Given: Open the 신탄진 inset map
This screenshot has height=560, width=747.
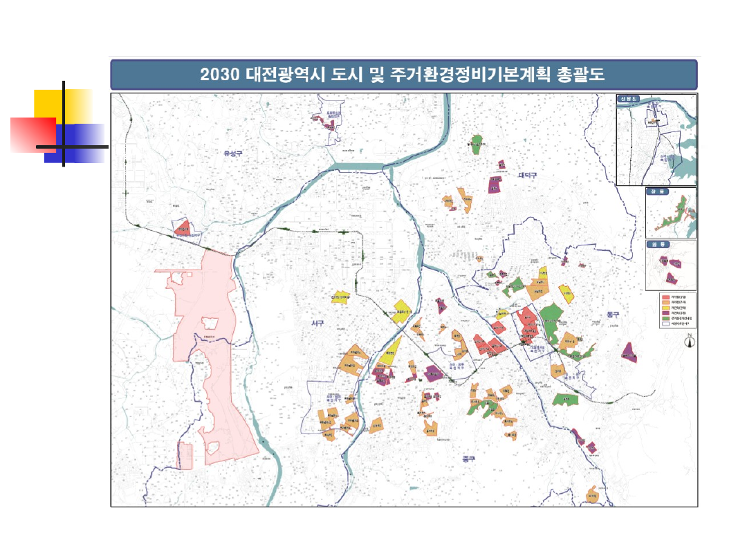Looking at the screenshot, I should coord(656,144).
